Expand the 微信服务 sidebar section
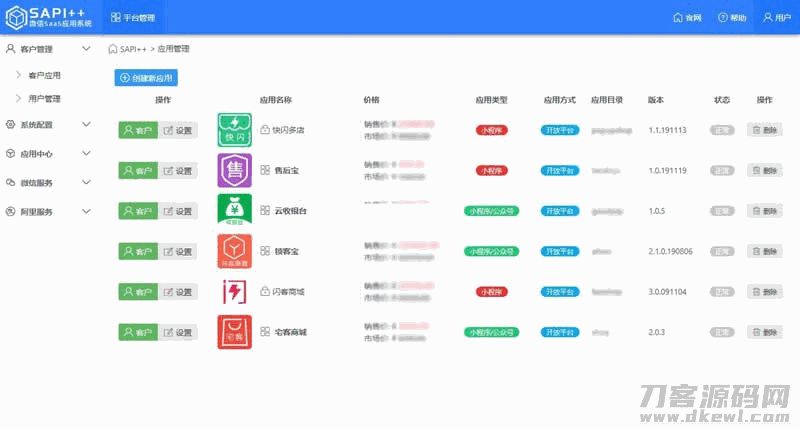Image resolution: width=800 pixels, height=428 pixels. 47,183
